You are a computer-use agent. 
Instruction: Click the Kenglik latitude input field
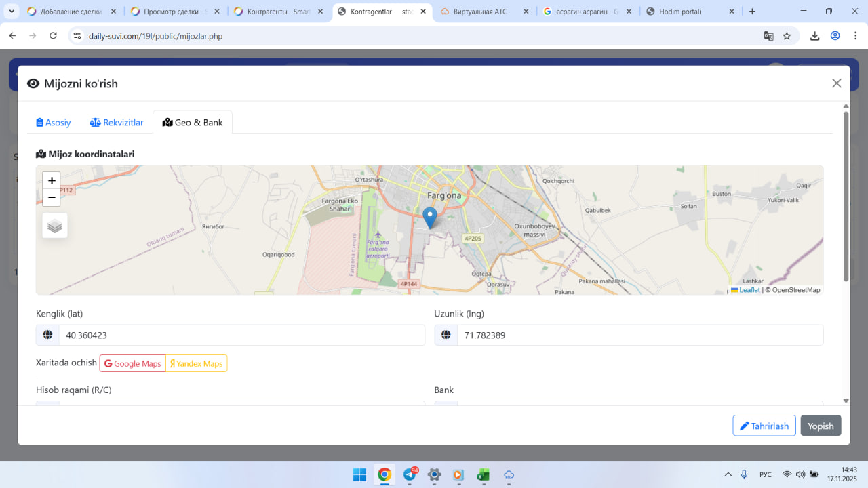[241, 335]
